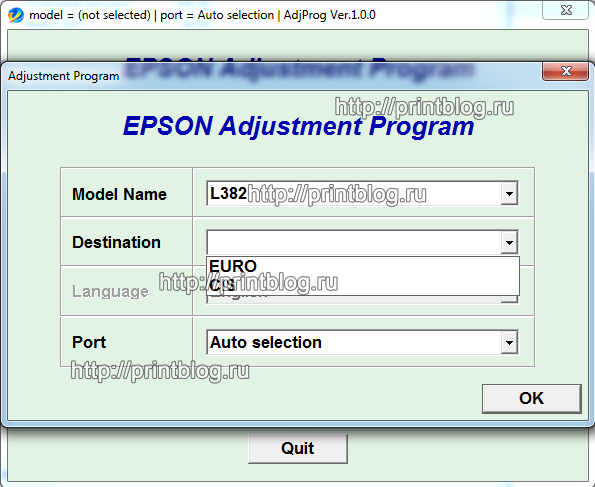This screenshot has width=595, height=487.
Task: Click the Port label
Action: click(89, 342)
